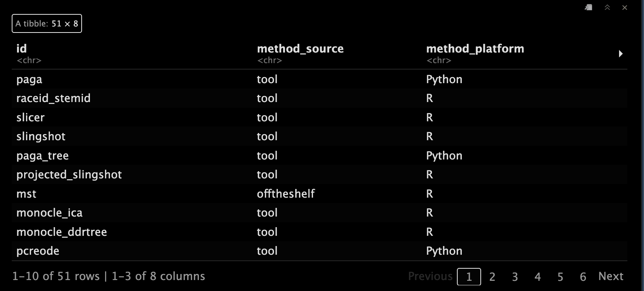Click the Next pagination link
644x291 pixels.
pyautogui.click(x=611, y=276)
